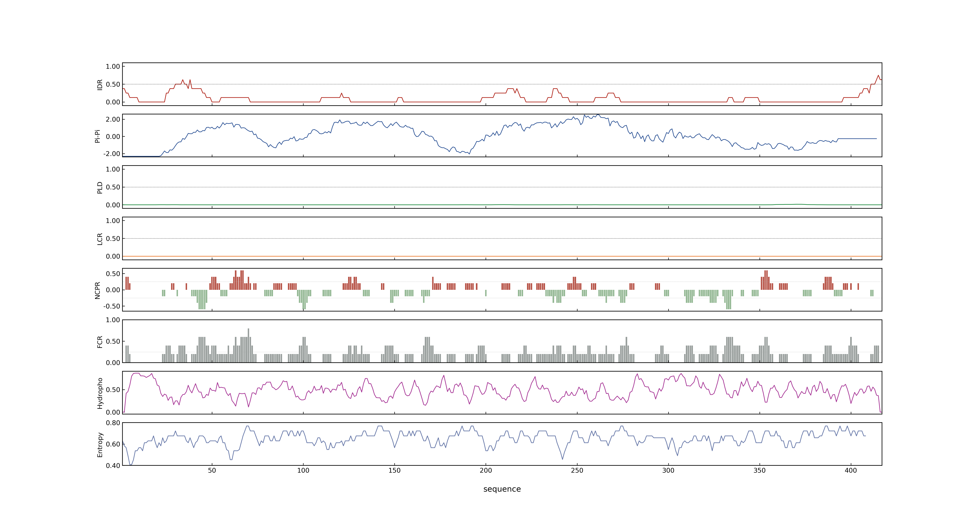Click the Entropy y-axis label

click(x=100, y=444)
